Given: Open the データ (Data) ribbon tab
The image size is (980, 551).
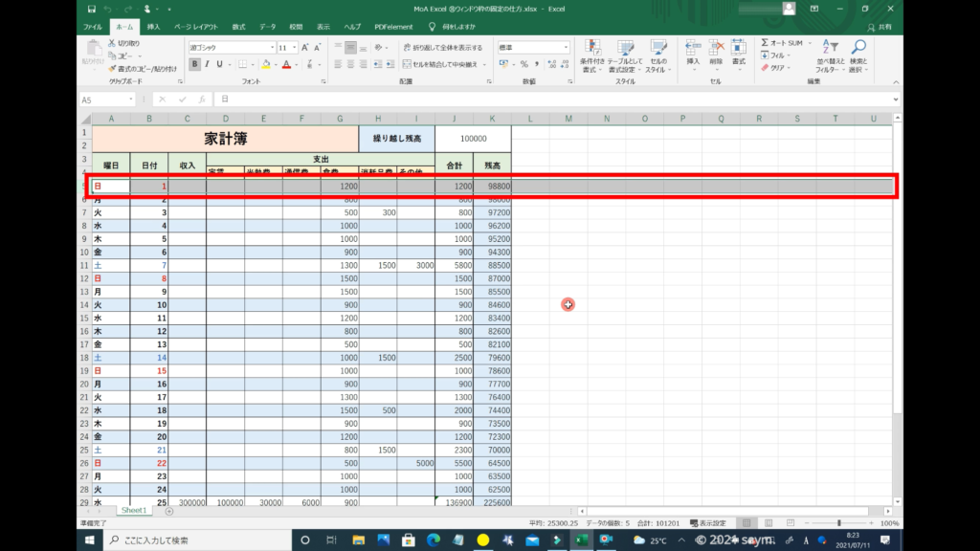Looking at the screenshot, I should 267,27.
